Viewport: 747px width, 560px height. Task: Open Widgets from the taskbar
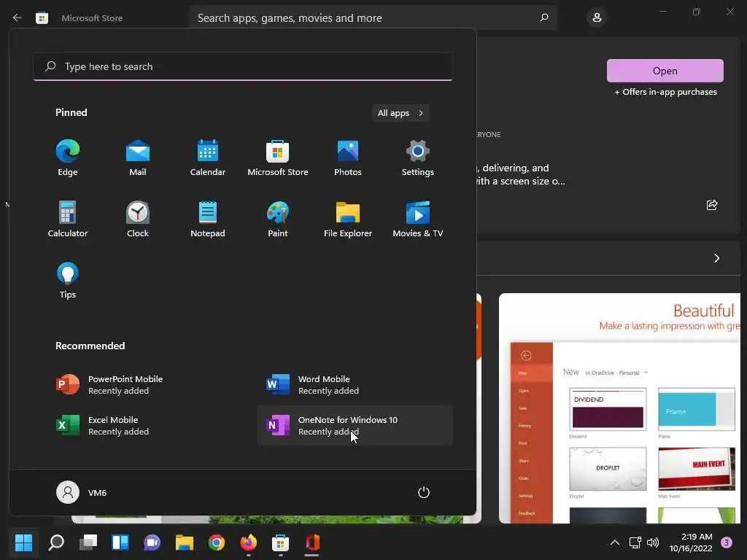click(x=120, y=542)
